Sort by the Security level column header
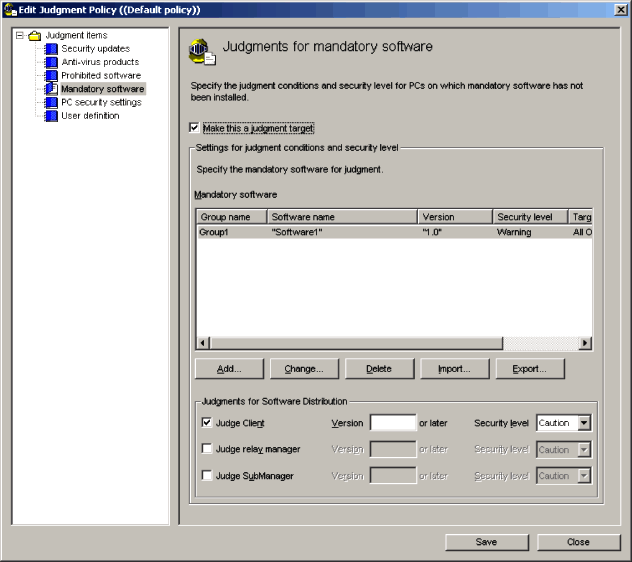 530,217
